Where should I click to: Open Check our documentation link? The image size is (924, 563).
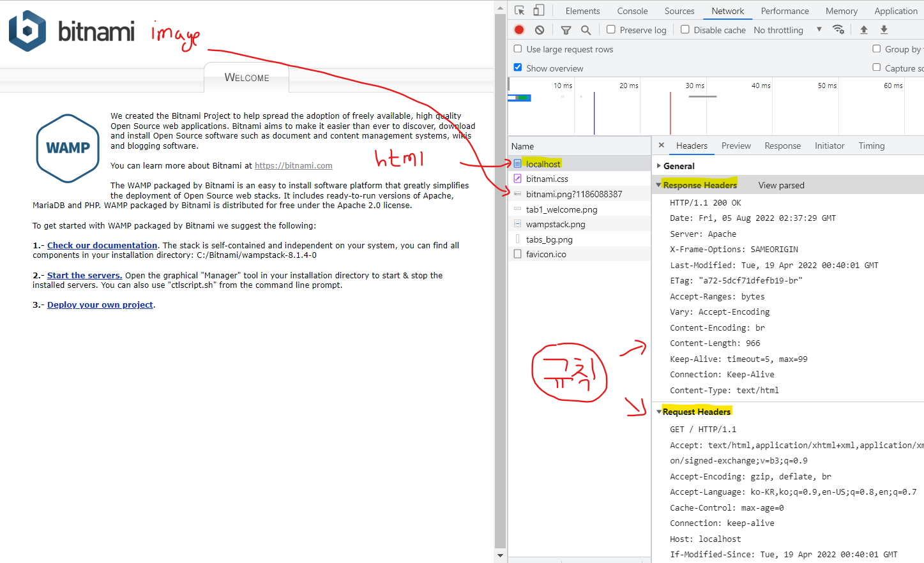tap(102, 245)
